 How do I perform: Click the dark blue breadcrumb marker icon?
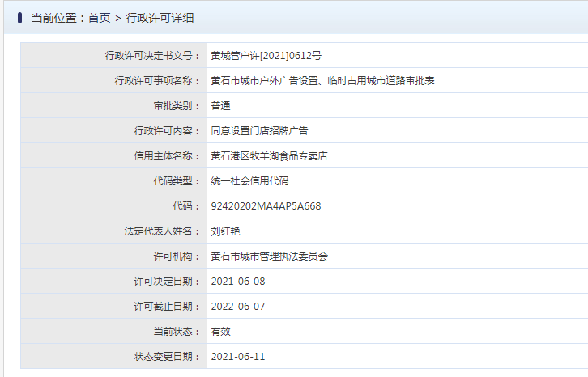point(20,18)
